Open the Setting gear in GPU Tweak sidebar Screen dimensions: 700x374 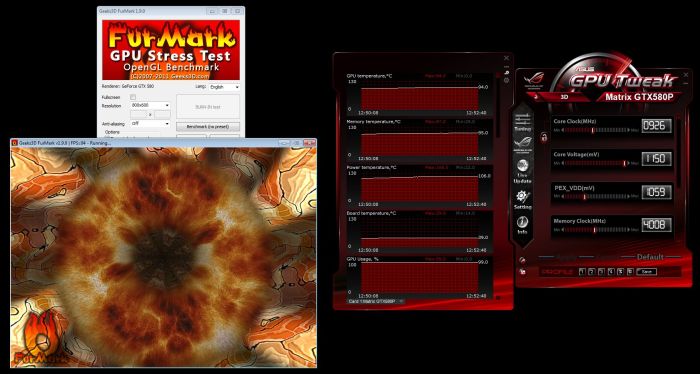point(523,200)
